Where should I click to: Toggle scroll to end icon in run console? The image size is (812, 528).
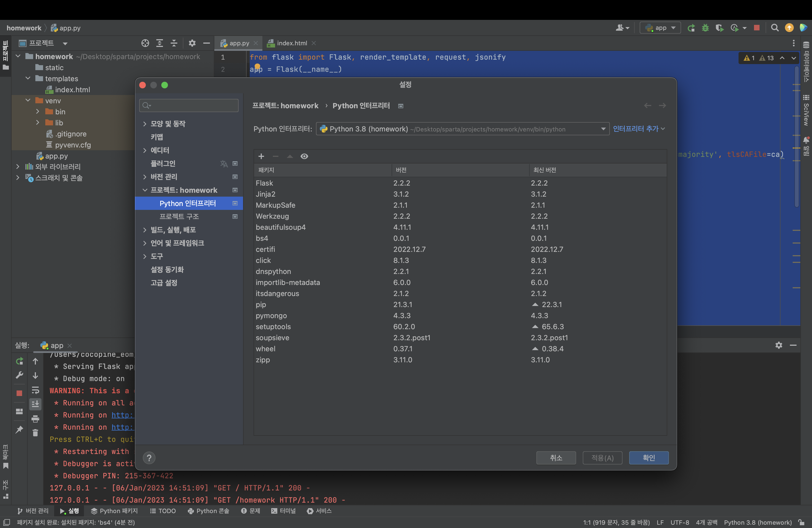pos(35,404)
